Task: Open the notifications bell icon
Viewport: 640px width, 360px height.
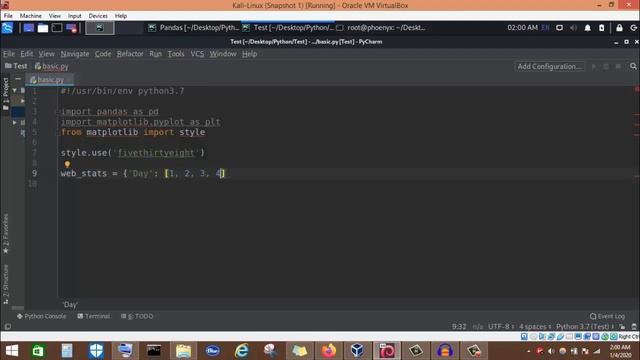Action: click(x=587, y=28)
